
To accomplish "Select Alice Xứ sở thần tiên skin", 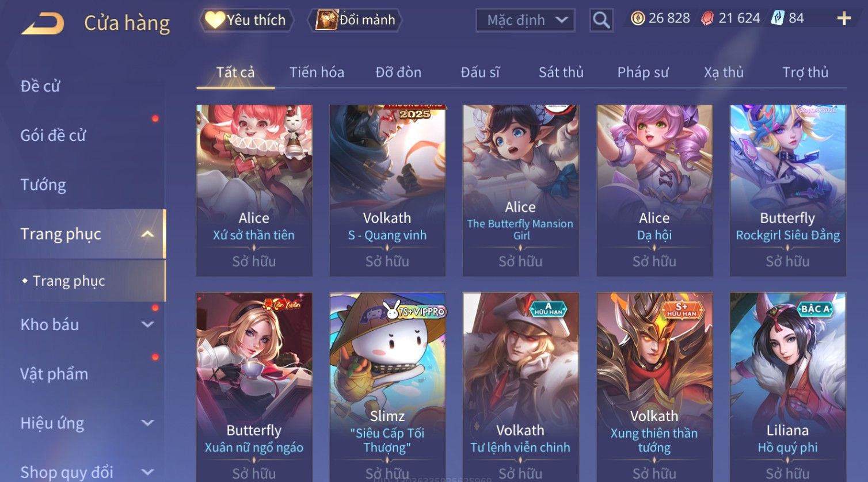I will (254, 190).
